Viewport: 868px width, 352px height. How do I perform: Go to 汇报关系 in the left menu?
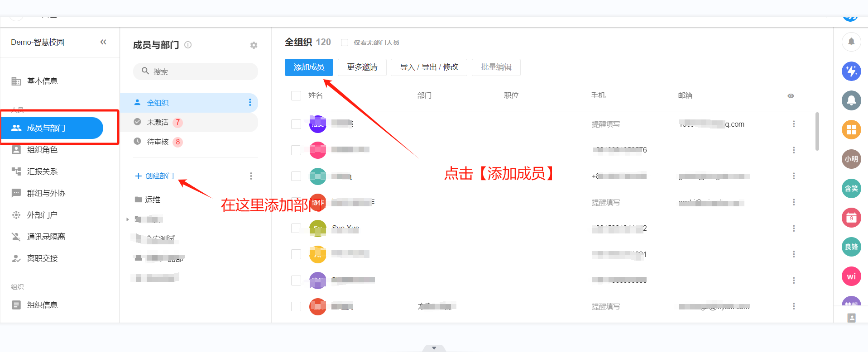point(42,171)
